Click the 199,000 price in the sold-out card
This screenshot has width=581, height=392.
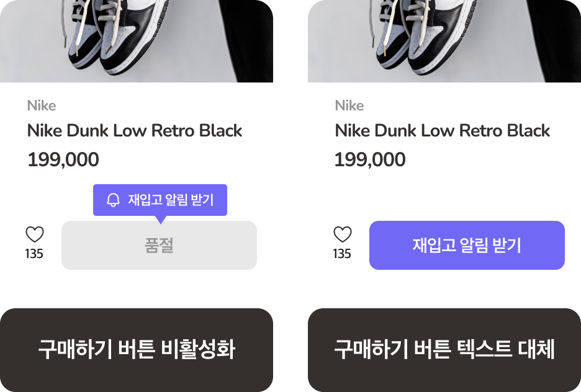click(x=63, y=160)
